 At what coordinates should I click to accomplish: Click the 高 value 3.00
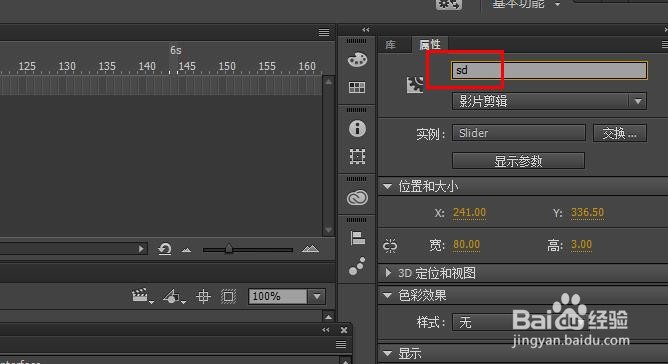[x=581, y=245]
